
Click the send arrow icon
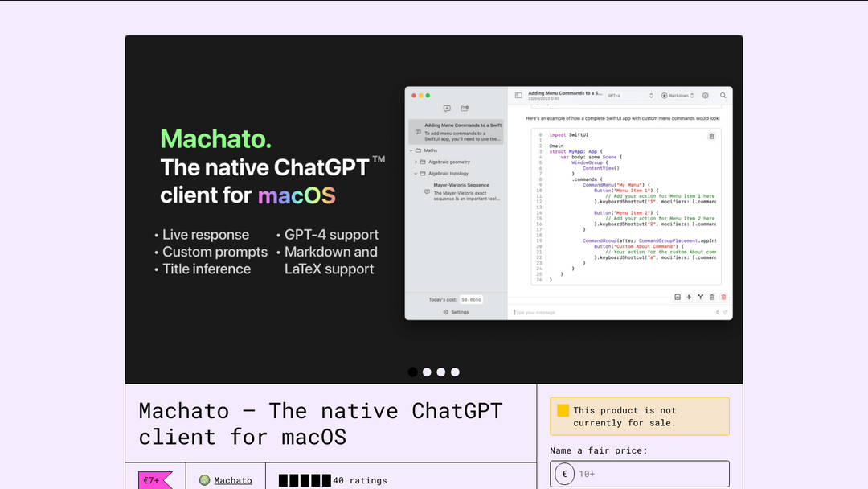coord(725,312)
